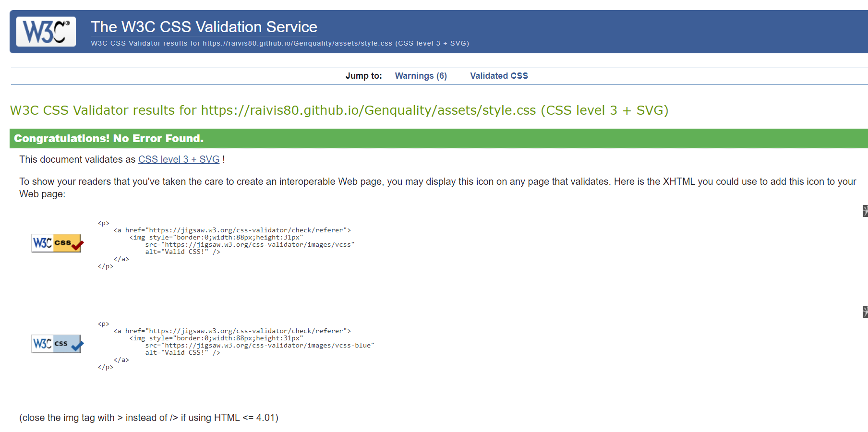The height and width of the screenshot is (432, 868).
Task: Jump to Warnings (6) section
Action: [421, 76]
